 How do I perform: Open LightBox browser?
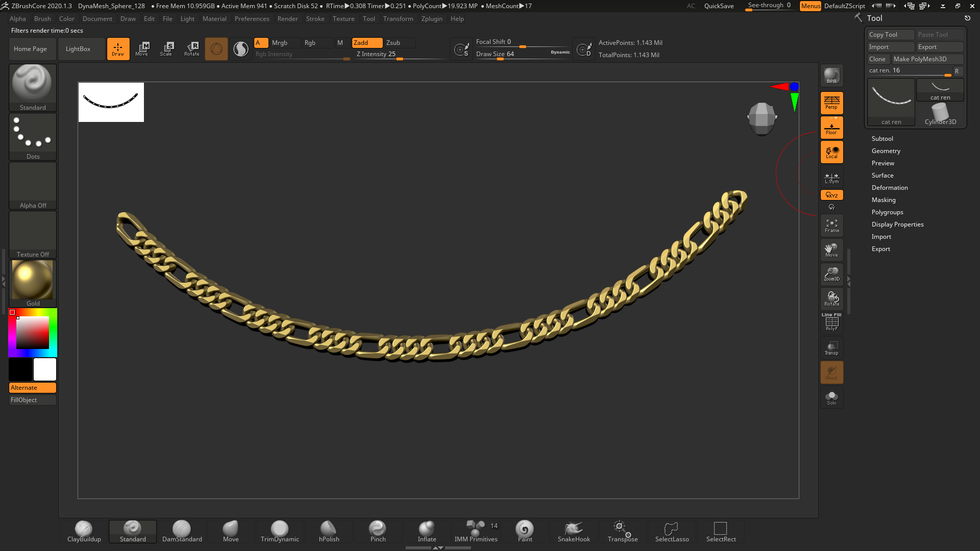(x=78, y=49)
